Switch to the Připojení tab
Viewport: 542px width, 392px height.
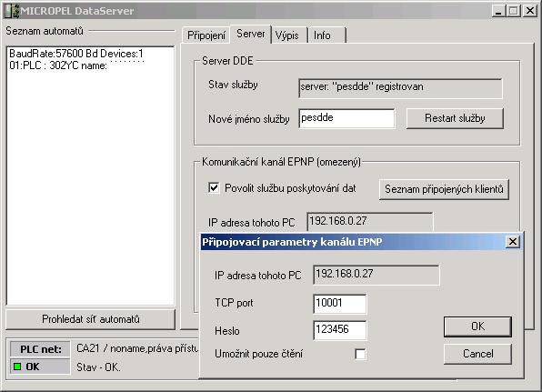(x=206, y=35)
